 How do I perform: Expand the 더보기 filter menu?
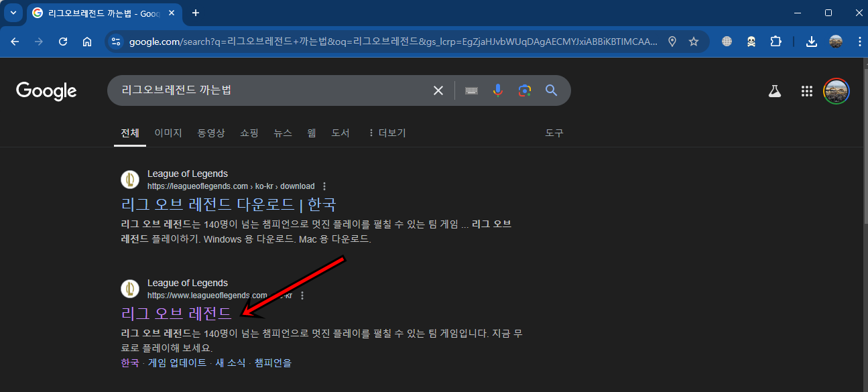tap(387, 133)
